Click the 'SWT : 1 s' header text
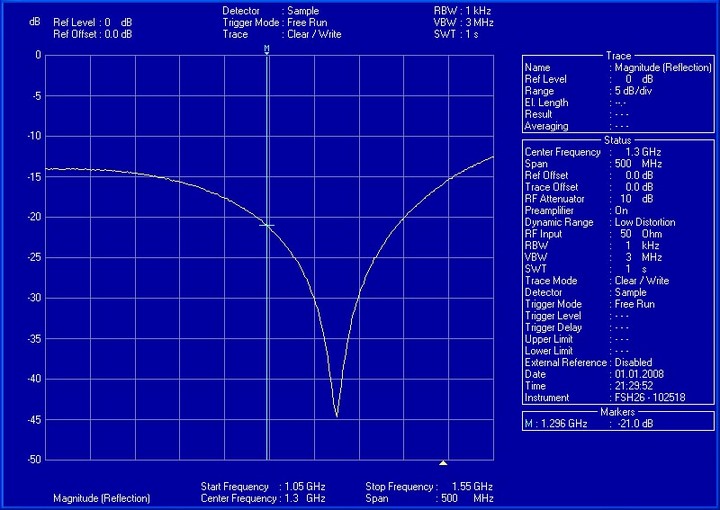Screen dimensions: 720x510 (x=456, y=34)
